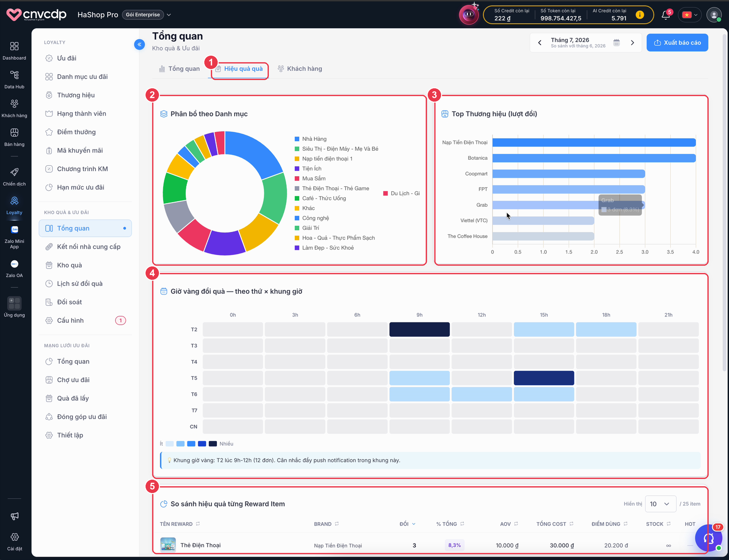Screen dimensions: 729x560
Task: Open Dashboard from left rail
Action: pos(14,51)
